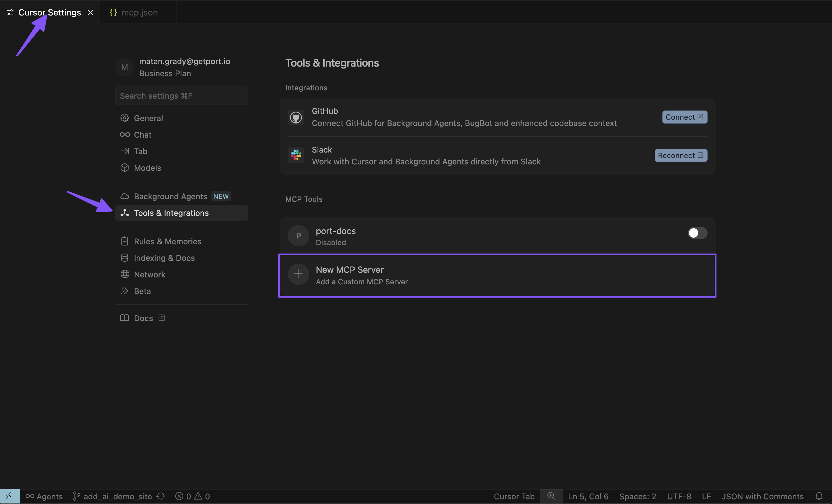Change the UTF-8 encoding setting
The width and height of the screenshot is (832, 504).
click(x=679, y=496)
